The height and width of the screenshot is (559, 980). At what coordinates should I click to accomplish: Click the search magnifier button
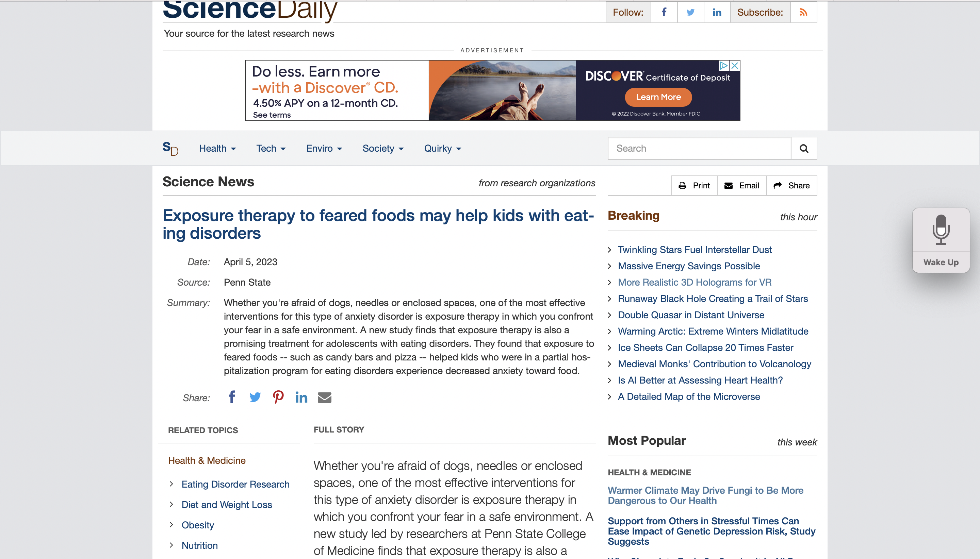[804, 148]
